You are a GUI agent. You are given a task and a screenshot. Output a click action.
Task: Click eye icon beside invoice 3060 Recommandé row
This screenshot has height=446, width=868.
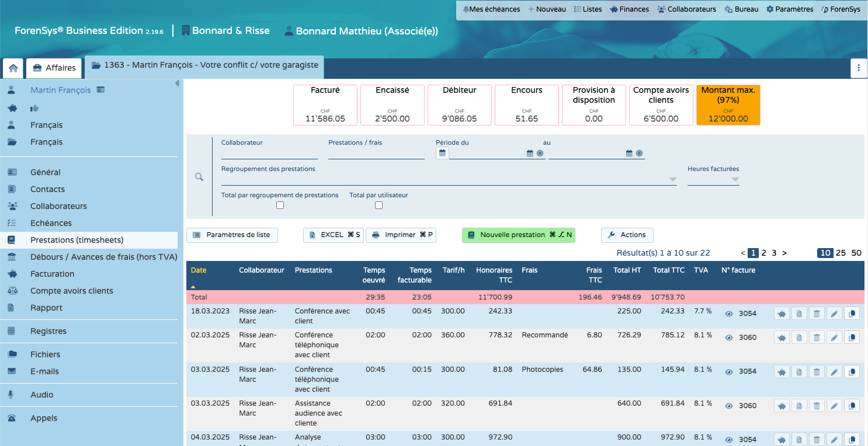(728, 337)
